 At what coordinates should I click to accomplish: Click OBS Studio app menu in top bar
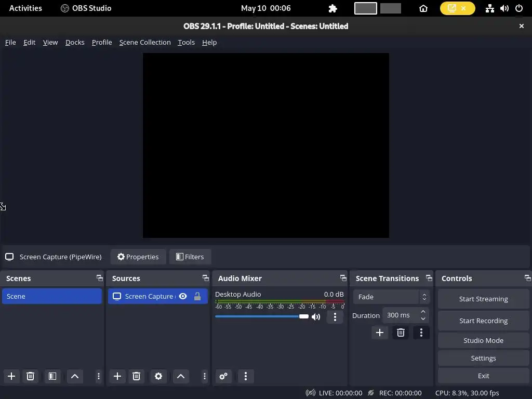coord(86,8)
